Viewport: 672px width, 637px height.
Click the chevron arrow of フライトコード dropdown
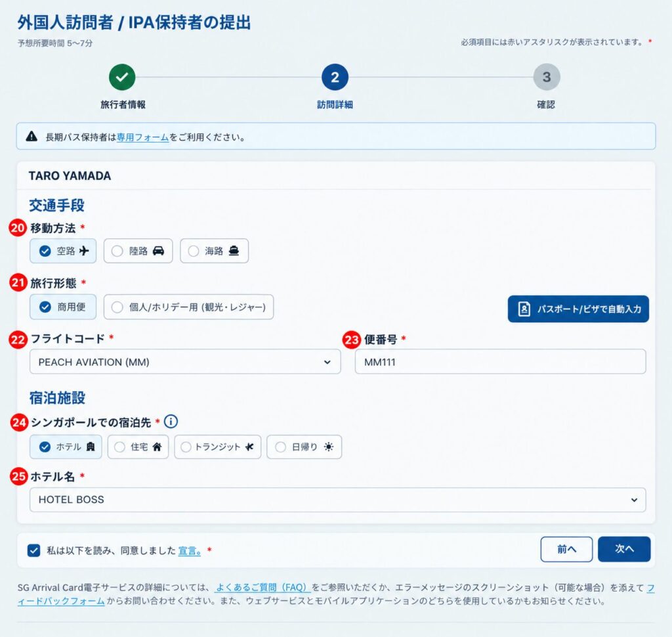pos(327,362)
